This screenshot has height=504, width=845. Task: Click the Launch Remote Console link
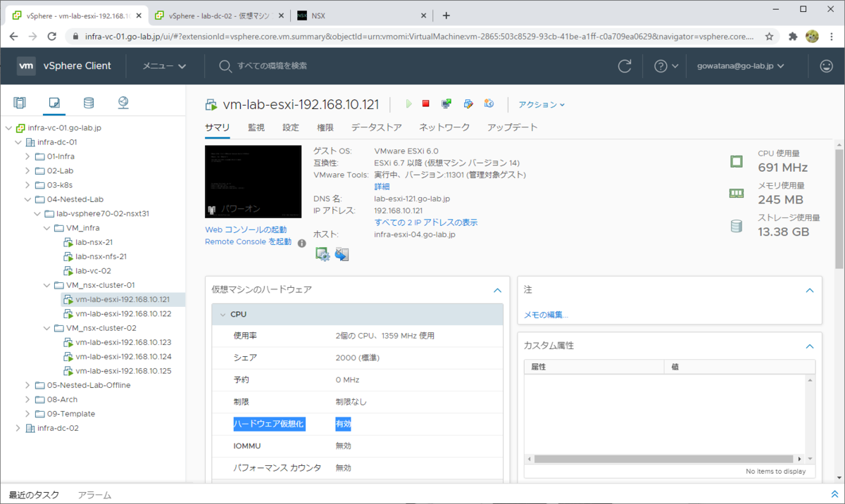tap(248, 241)
